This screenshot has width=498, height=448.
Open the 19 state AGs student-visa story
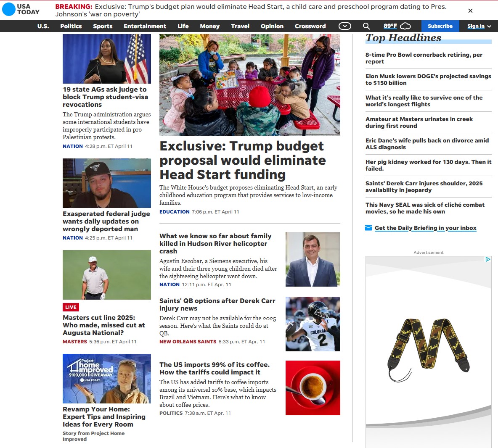tap(105, 97)
